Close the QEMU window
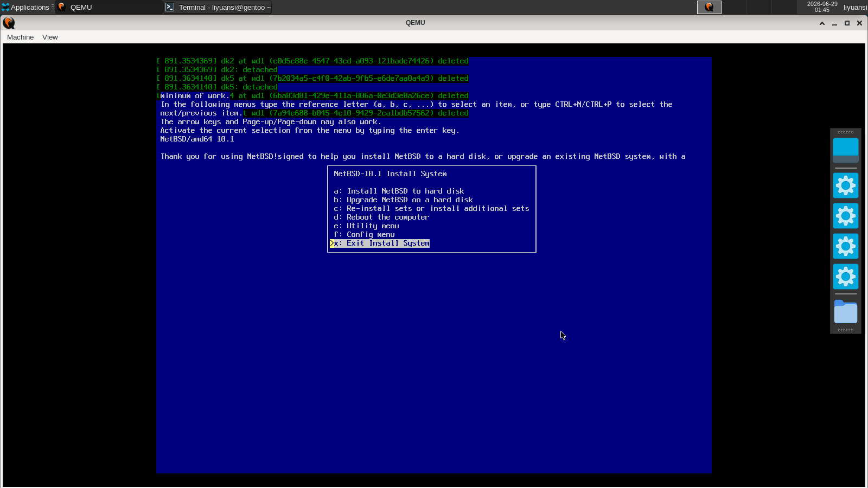The height and width of the screenshot is (488, 868). point(859,23)
